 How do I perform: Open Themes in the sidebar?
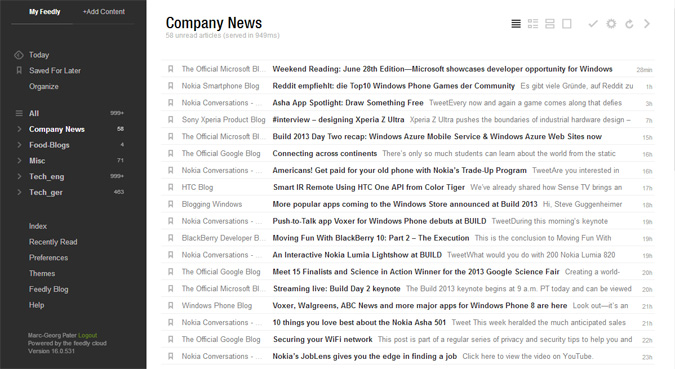click(42, 273)
